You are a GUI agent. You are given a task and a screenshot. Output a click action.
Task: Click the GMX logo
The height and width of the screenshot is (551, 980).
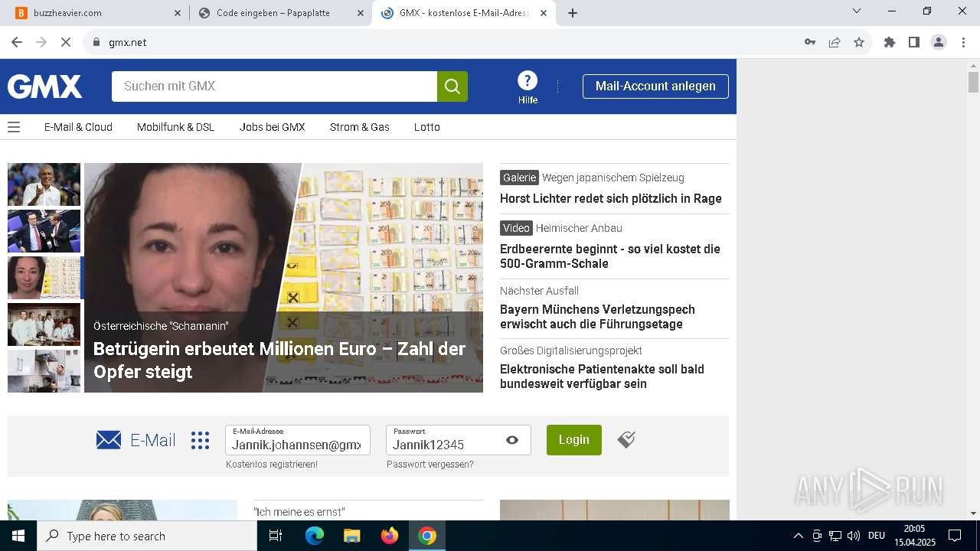click(44, 86)
